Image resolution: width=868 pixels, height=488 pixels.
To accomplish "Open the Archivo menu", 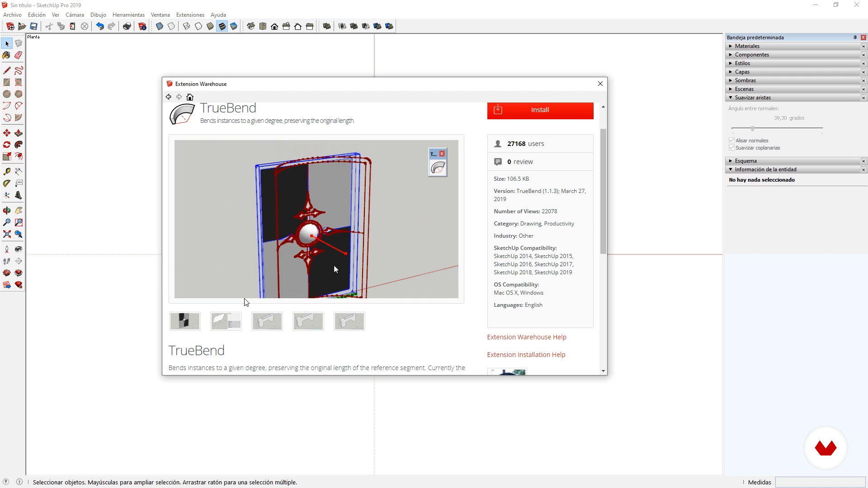I will (x=12, y=15).
